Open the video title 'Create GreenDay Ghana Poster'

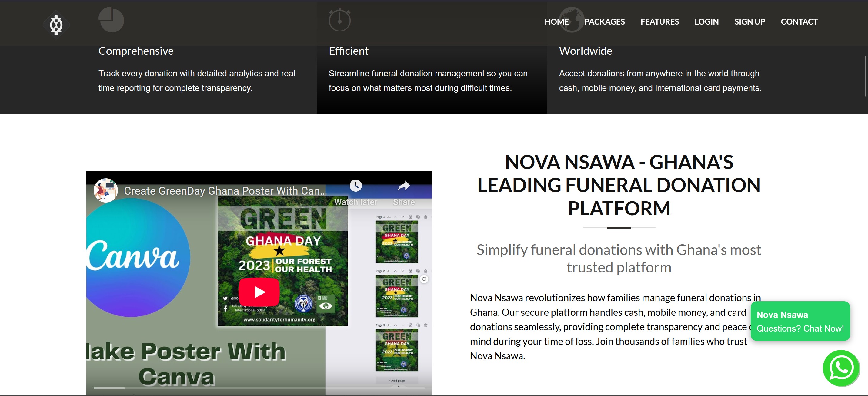pos(225,191)
